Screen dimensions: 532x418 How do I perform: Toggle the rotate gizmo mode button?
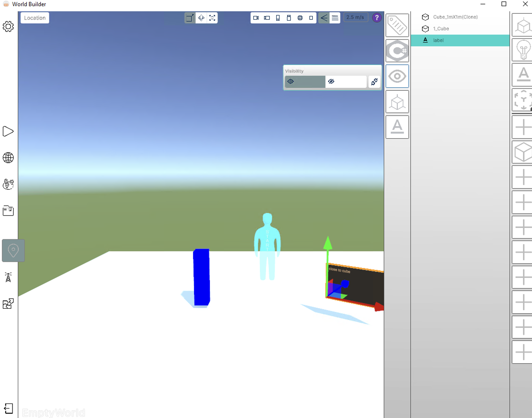201,18
